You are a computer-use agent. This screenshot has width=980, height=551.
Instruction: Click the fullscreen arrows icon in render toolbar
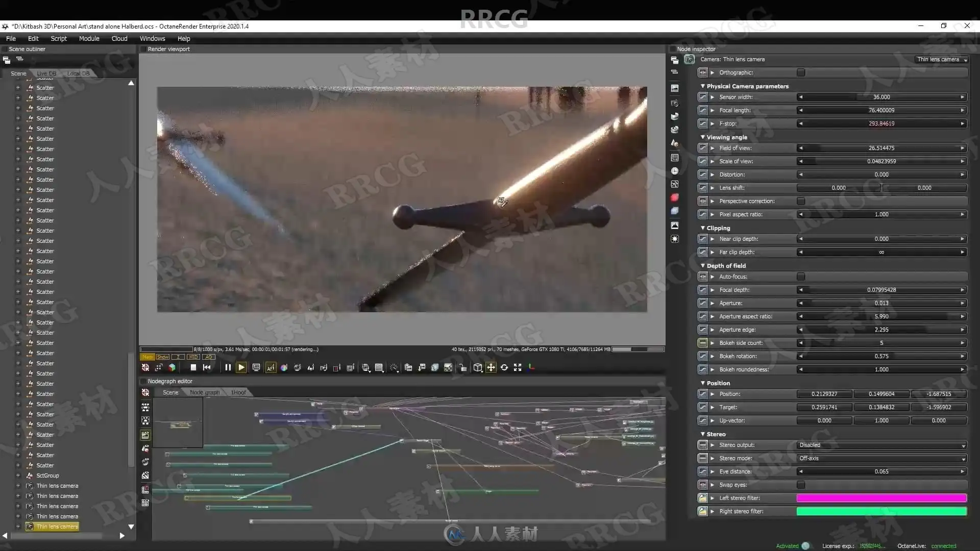(x=518, y=367)
